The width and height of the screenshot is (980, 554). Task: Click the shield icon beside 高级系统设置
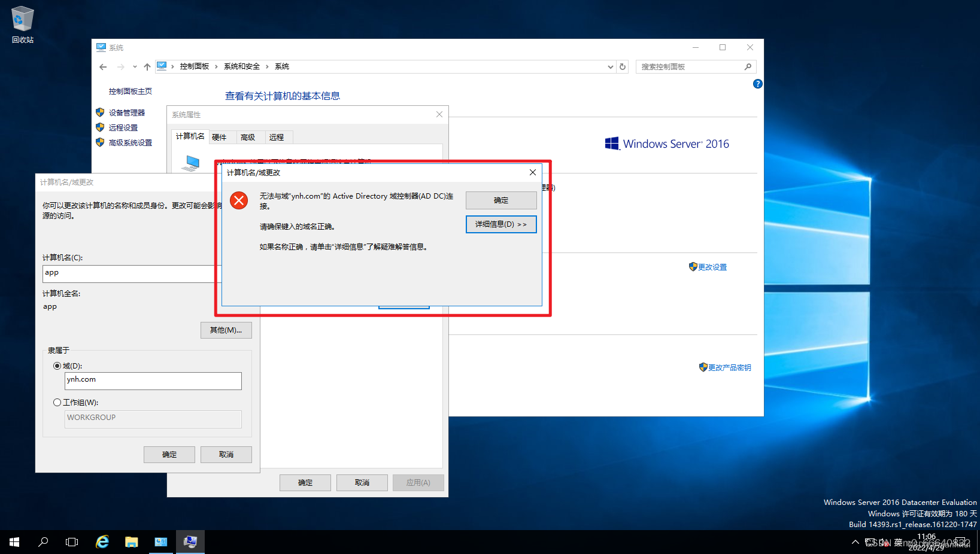pyautogui.click(x=100, y=142)
